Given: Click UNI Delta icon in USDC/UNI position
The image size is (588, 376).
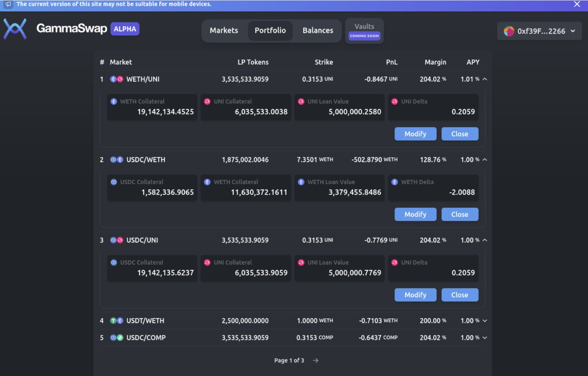Looking at the screenshot, I should (394, 262).
